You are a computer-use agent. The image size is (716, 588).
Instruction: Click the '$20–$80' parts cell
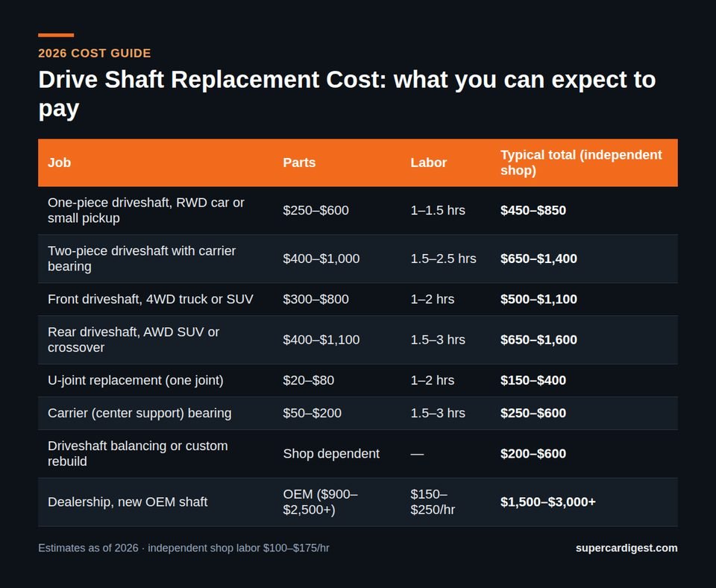pyautogui.click(x=308, y=380)
